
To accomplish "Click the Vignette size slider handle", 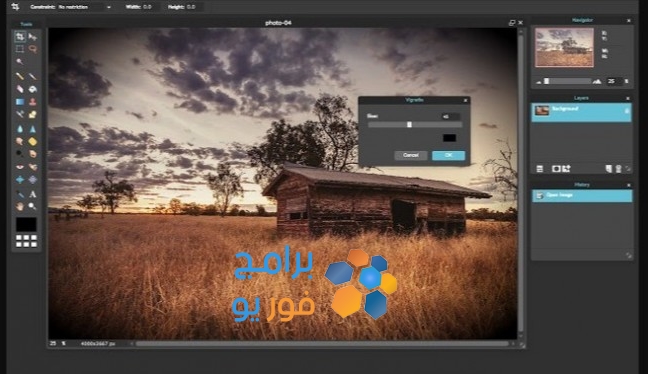I will (409, 124).
